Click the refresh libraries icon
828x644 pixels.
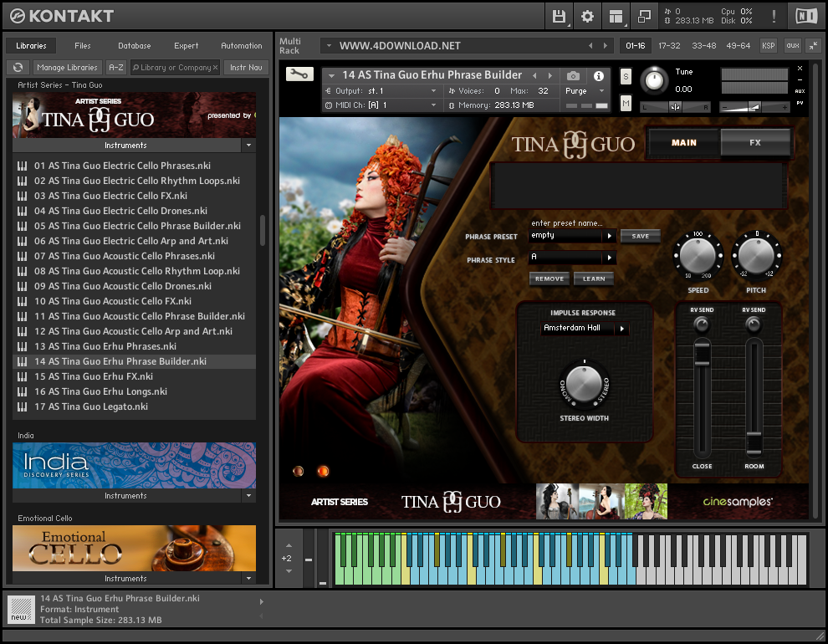pos(18,68)
